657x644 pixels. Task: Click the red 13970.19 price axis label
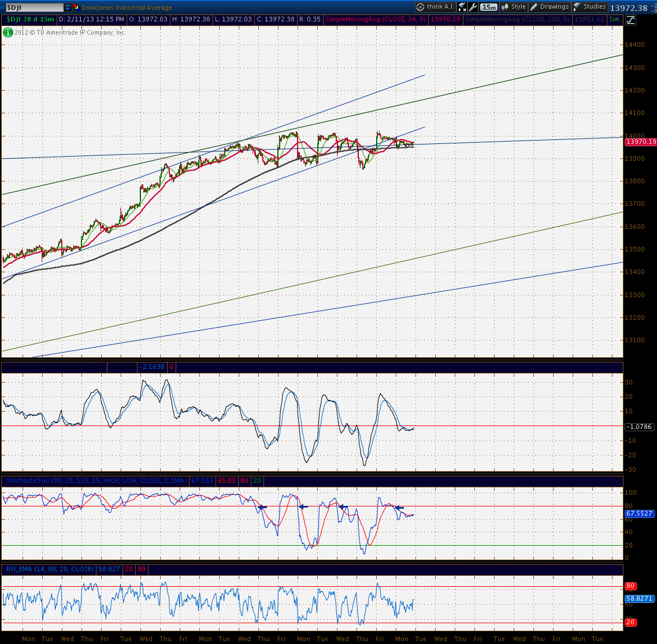click(x=641, y=142)
